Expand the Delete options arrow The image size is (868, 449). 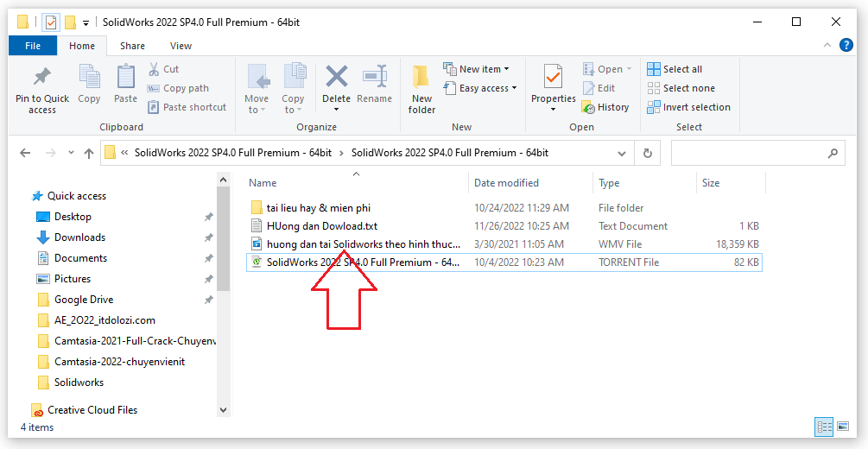click(x=336, y=111)
